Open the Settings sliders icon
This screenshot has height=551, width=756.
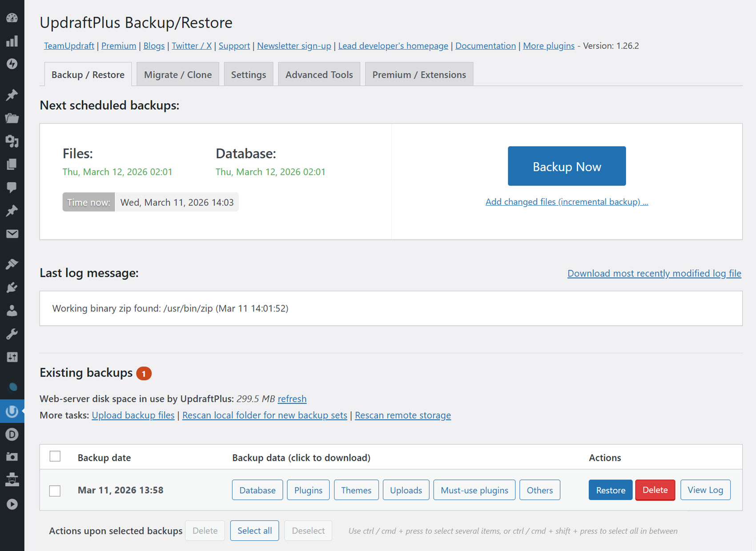pos(12,357)
